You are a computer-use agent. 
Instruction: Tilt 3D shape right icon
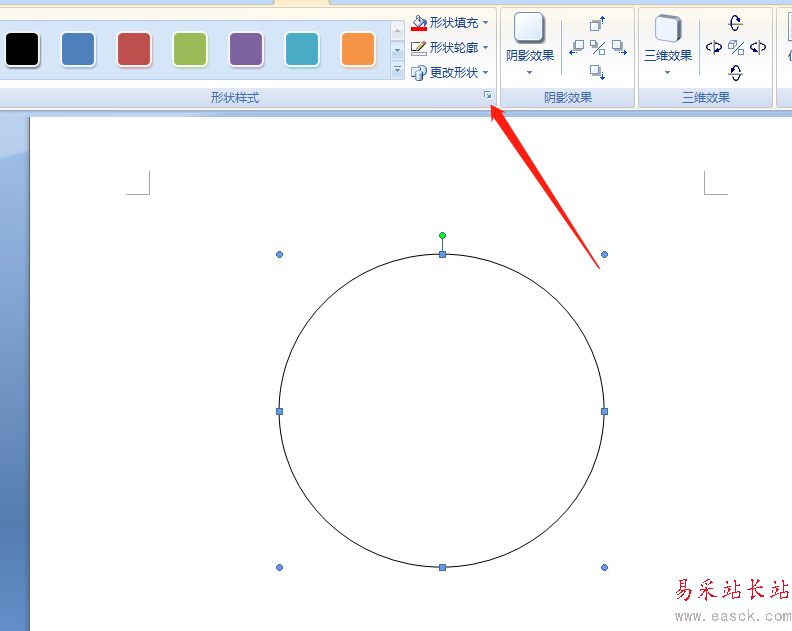pos(758,47)
